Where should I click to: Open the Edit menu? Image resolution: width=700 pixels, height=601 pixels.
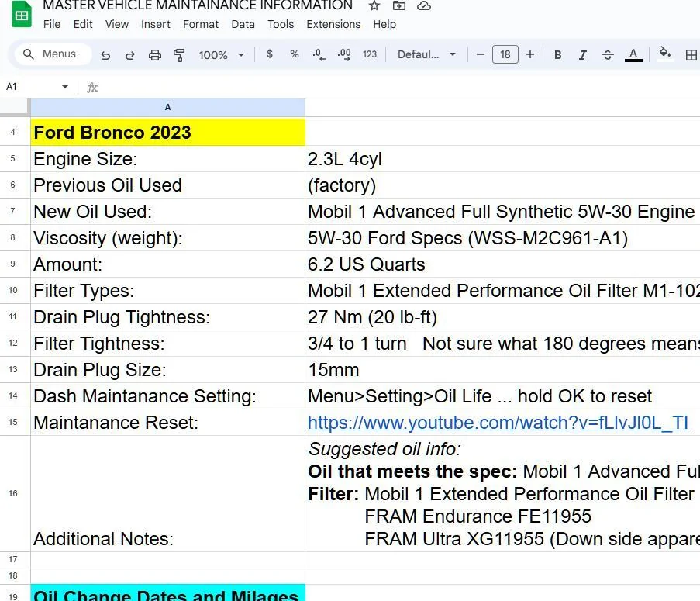pos(83,24)
